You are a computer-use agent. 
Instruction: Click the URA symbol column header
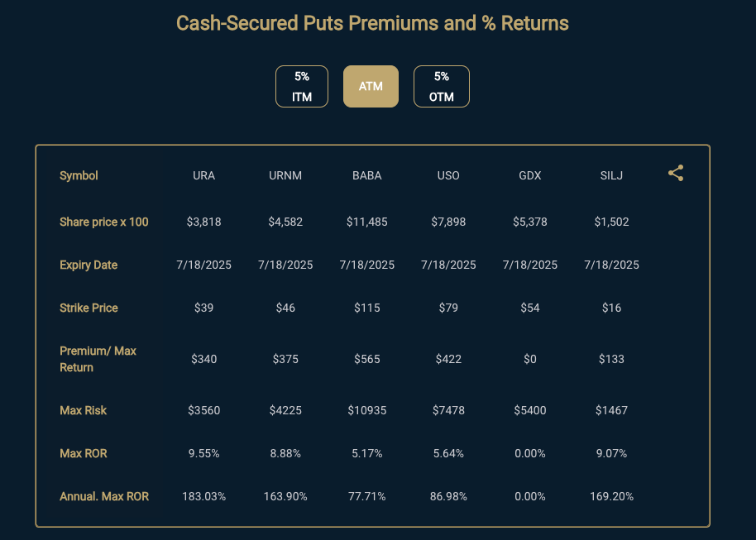204,175
